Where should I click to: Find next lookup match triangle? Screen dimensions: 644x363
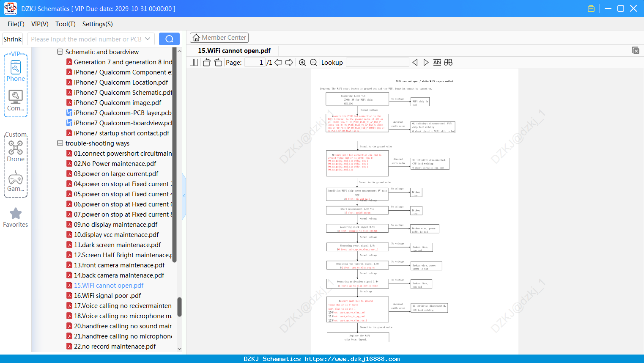coord(426,63)
